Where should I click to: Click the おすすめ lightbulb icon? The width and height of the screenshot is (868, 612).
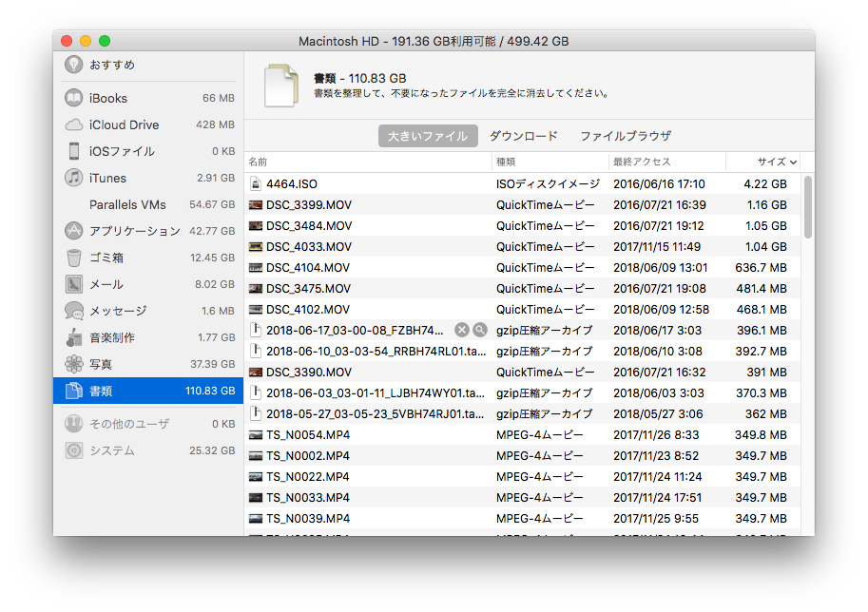point(73,65)
